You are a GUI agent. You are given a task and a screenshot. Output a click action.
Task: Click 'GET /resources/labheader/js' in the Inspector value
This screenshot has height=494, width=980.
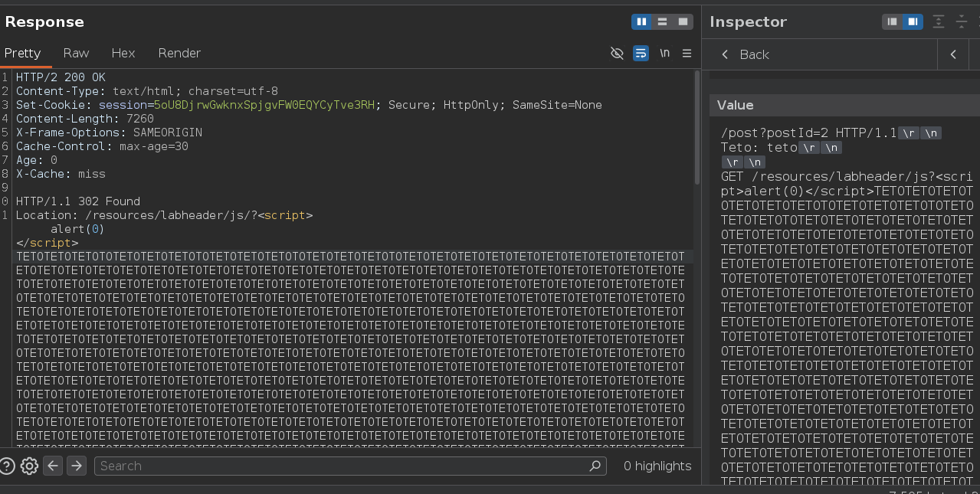(x=824, y=176)
